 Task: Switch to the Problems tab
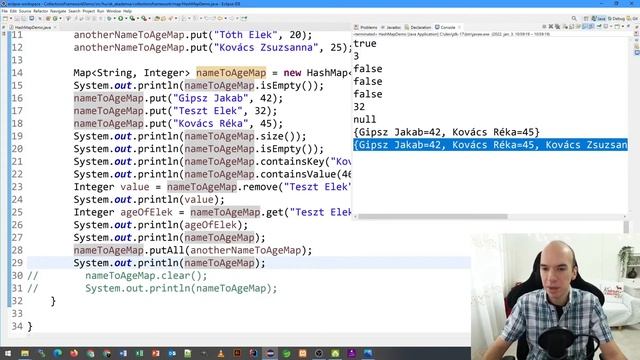(366, 27)
